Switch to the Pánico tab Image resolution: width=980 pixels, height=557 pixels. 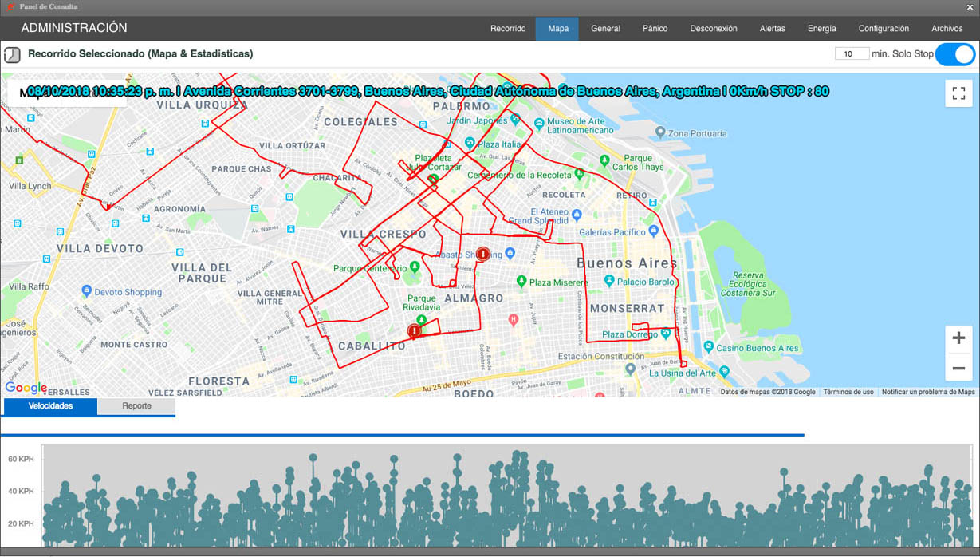coord(655,29)
